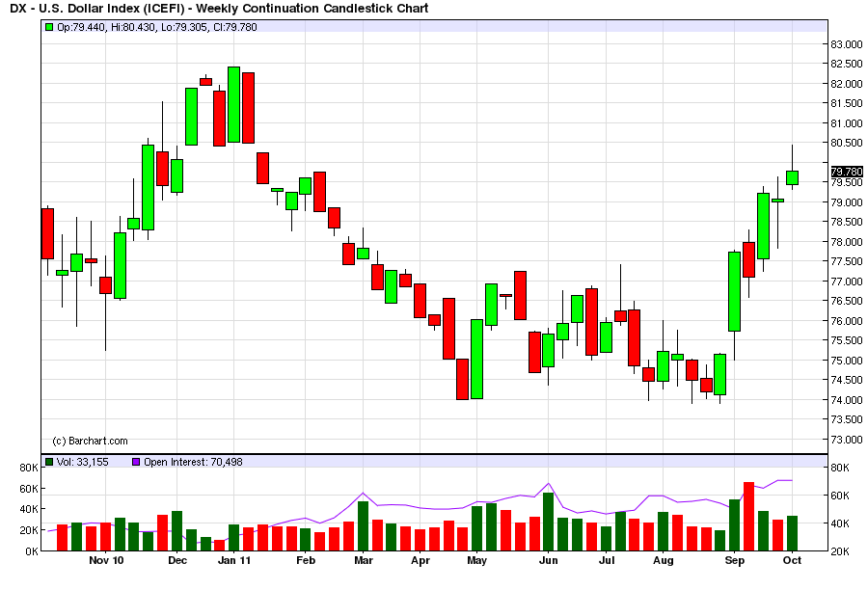Image resolution: width=868 pixels, height=590 pixels.
Task: Click the chart title 'DX - U.S. Dollar Index (ICEFI)'
Action: [99, 9]
